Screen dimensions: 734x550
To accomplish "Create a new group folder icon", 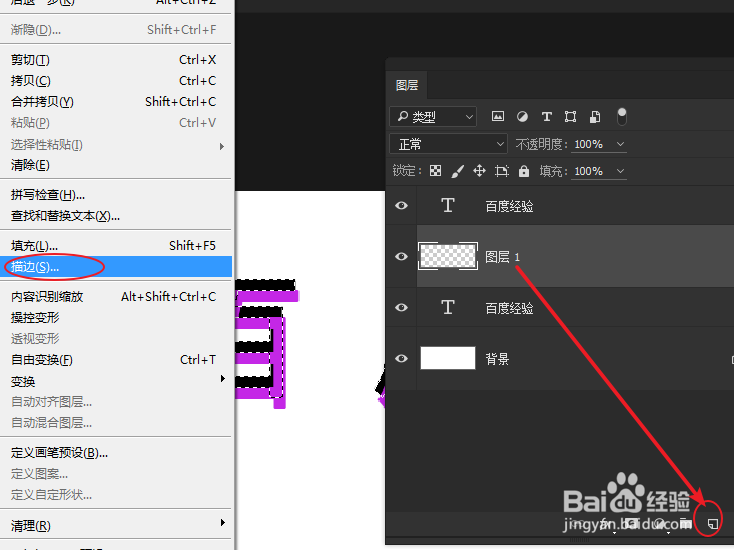I will [x=686, y=523].
